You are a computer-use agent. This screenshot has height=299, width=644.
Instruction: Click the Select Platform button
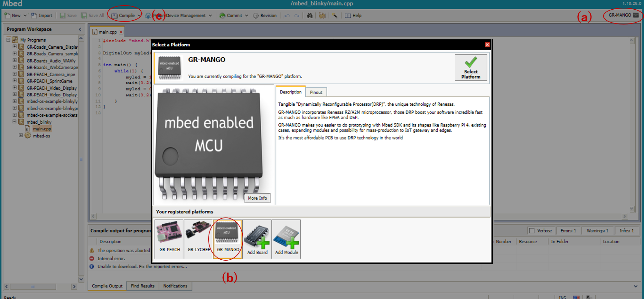(x=471, y=67)
